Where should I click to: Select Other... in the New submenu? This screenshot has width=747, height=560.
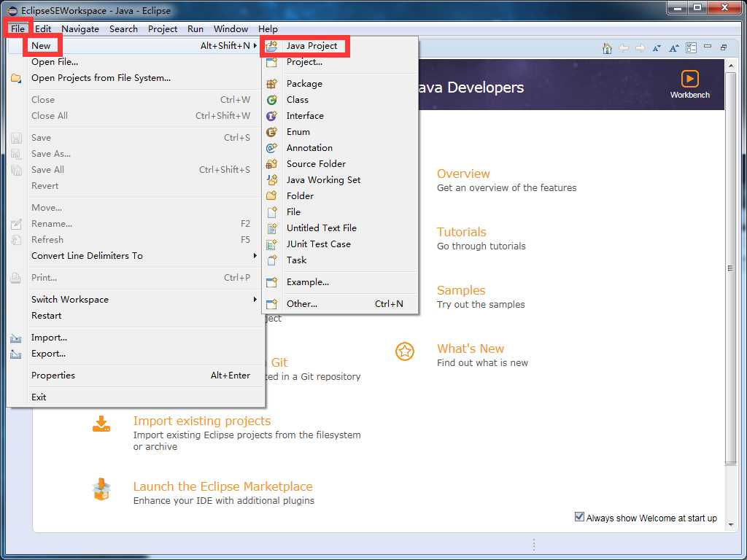[340, 304]
